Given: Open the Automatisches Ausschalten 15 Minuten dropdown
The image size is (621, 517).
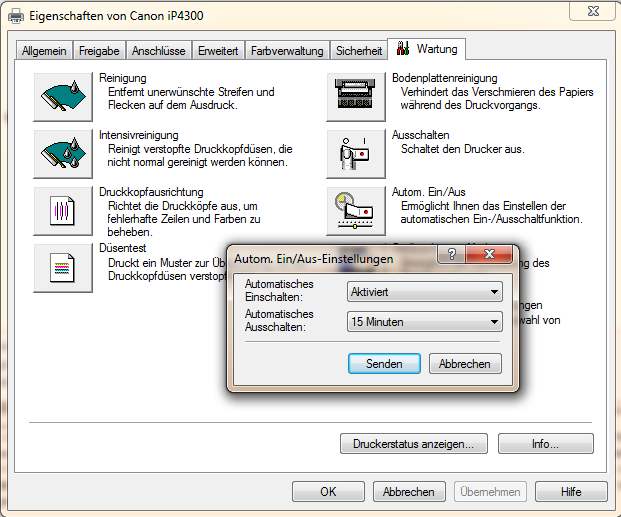Looking at the screenshot, I should pos(425,322).
